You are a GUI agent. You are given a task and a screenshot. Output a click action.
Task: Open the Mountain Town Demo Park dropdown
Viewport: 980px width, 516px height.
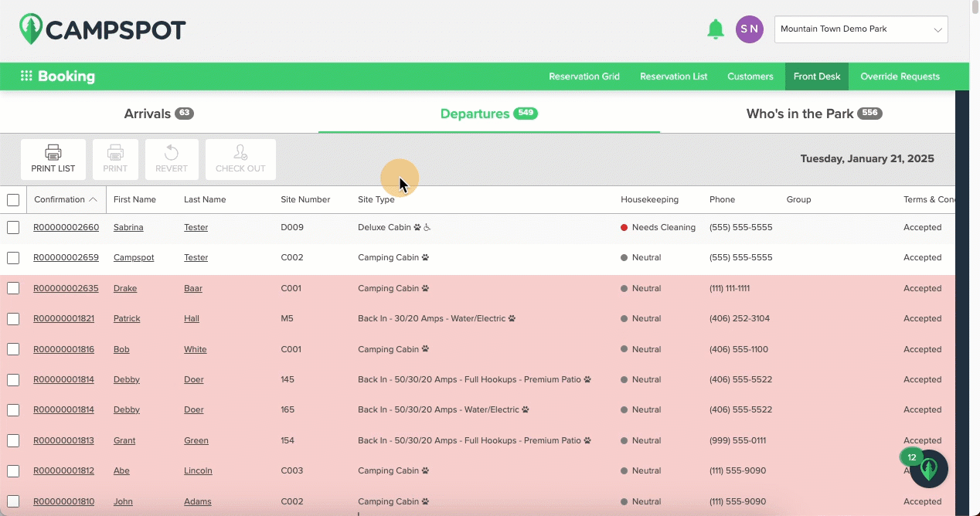[x=861, y=29]
